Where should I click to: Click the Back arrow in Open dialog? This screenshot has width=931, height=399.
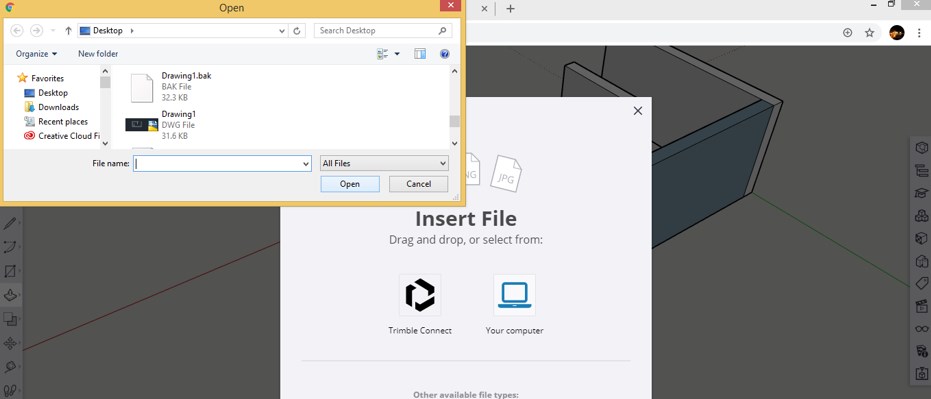(x=17, y=30)
